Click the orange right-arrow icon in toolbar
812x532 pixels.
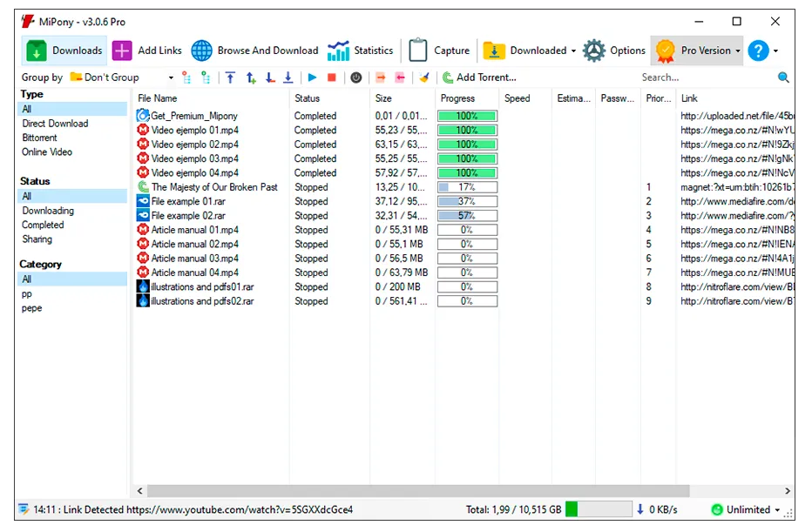381,77
